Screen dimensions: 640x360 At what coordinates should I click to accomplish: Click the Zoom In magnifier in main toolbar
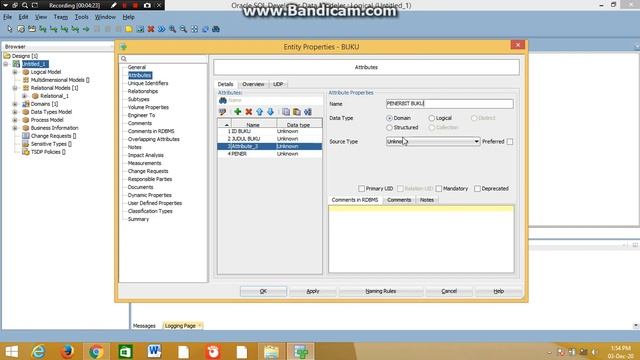click(173, 29)
